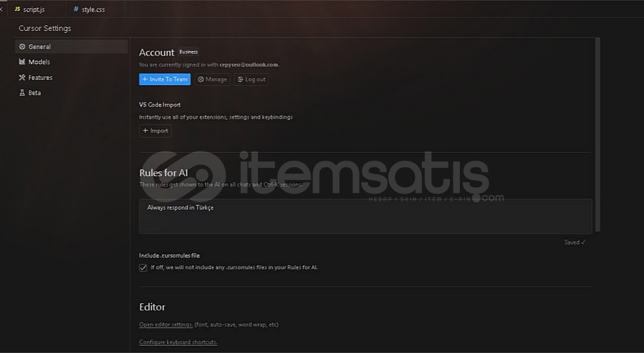Open editor settings link

[166, 325]
